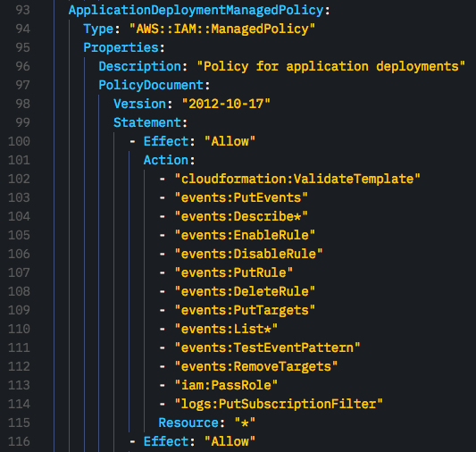Click the "events:DisableRule" action entry
Image resolution: width=476 pixels, height=452 pixels.
coord(248,254)
